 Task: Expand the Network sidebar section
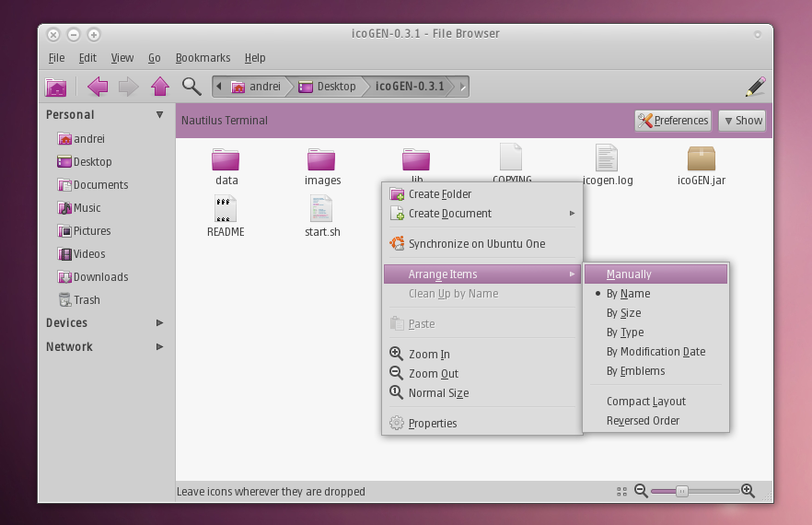pyautogui.click(x=159, y=346)
